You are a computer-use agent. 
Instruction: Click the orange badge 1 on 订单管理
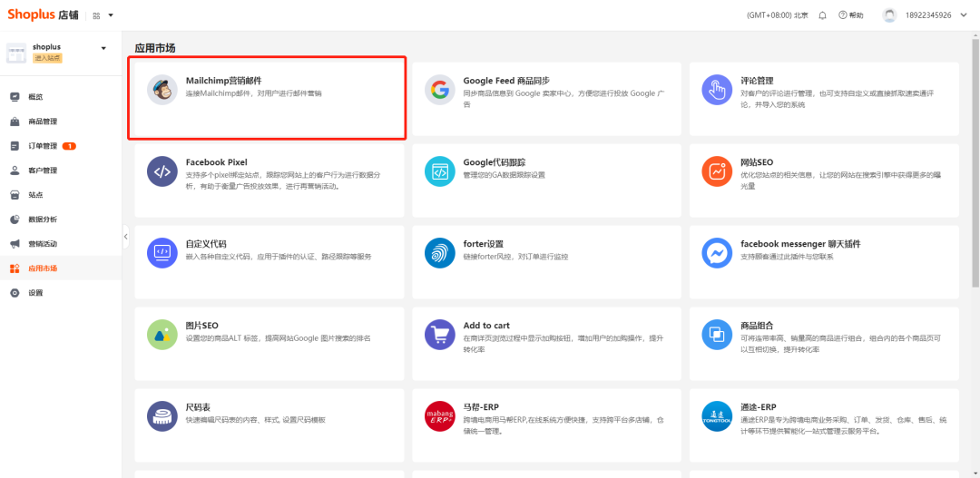[x=69, y=146]
